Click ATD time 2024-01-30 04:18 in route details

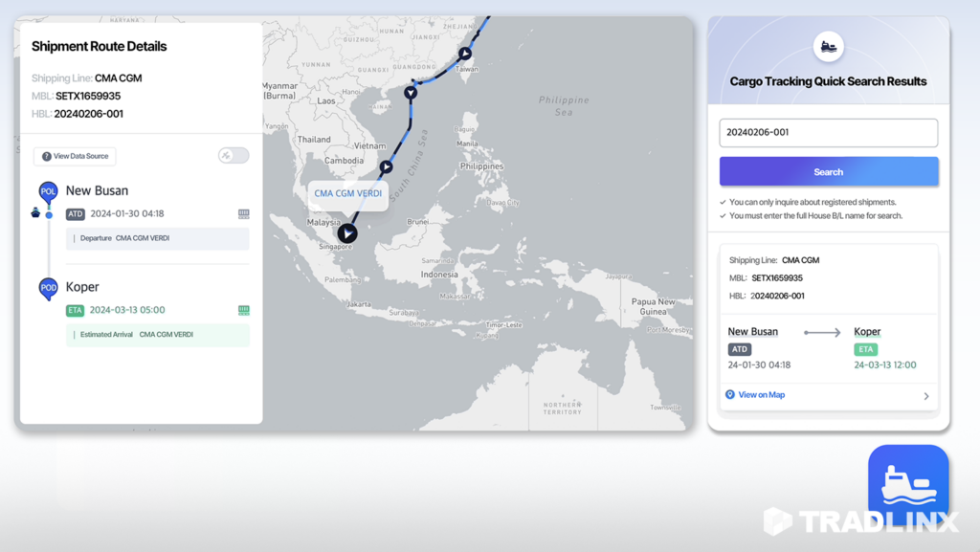127,213
